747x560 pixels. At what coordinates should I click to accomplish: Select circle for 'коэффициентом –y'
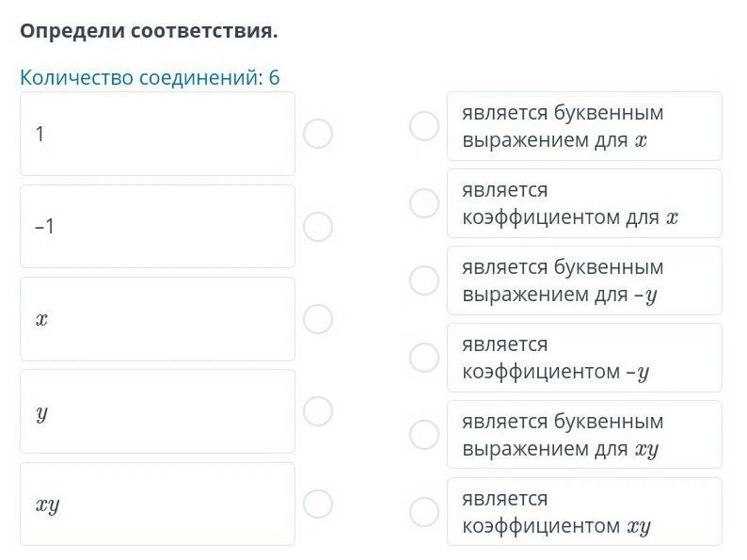click(x=424, y=358)
